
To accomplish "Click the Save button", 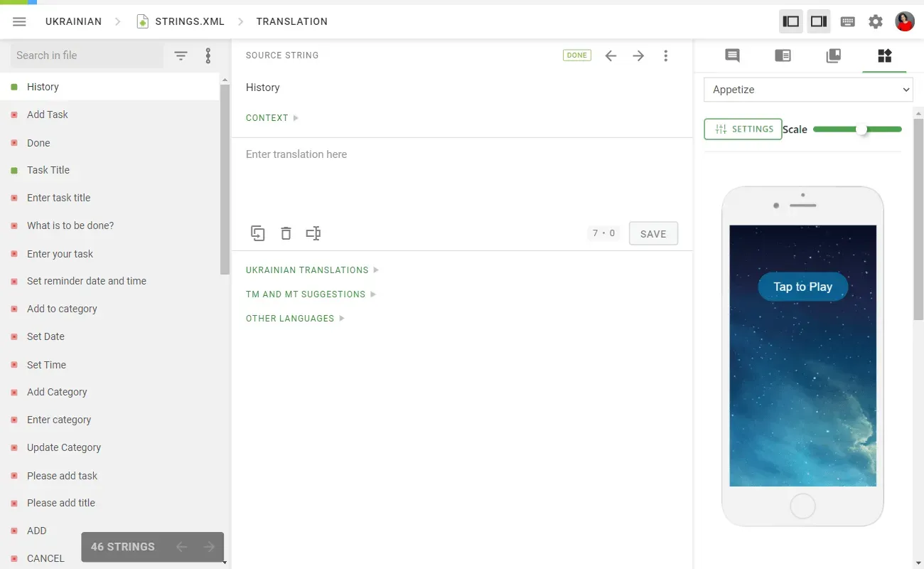I will point(653,234).
